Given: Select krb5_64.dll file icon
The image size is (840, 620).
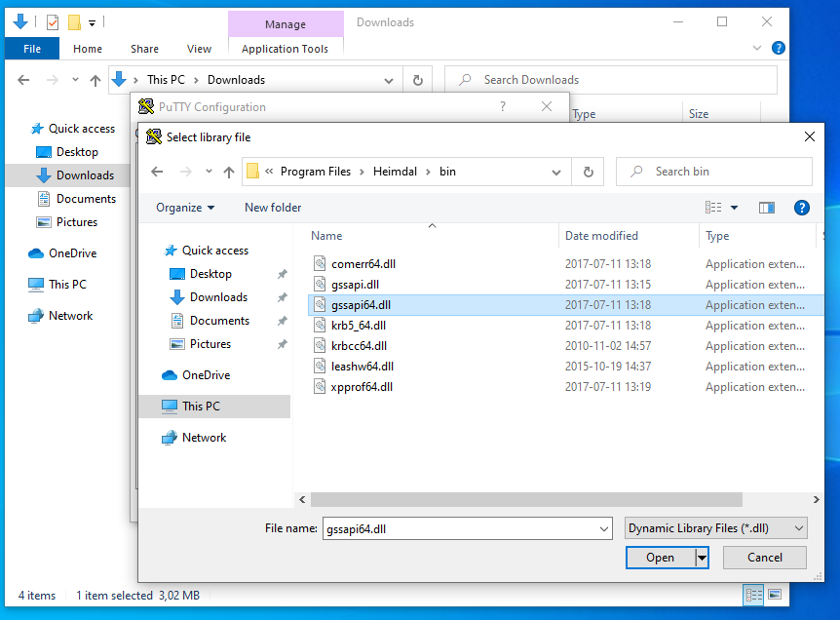Looking at the screenshot, I should [x=320, y=326].
